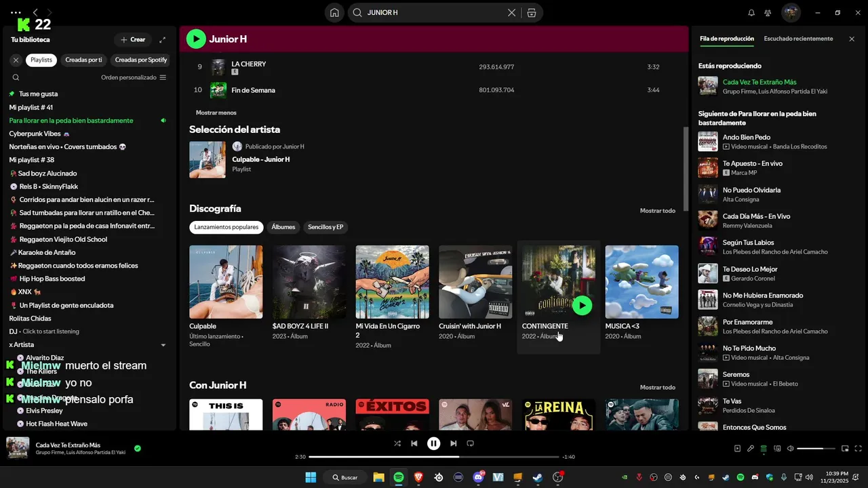
Task: Collapse the x Artista folder
Action: pyautogui.click(x=163, y=345)
